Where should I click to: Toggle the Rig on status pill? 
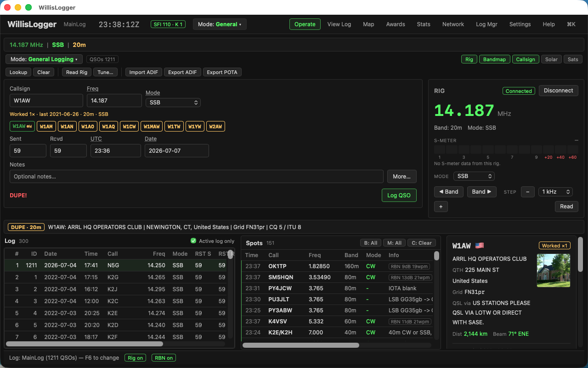[135, 358]
